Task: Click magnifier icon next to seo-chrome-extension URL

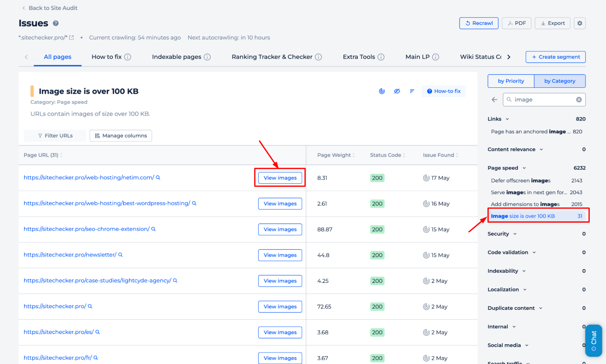Action: tap(153, 229)
